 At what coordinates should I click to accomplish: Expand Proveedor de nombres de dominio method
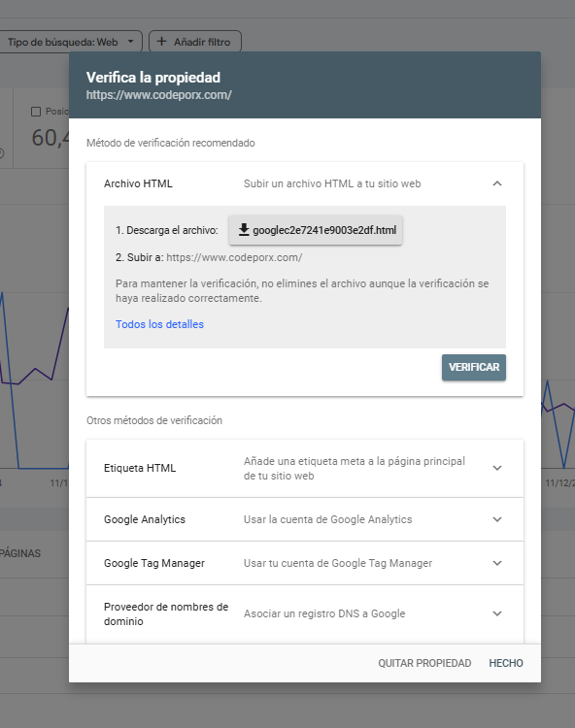pyautogui.click(x=305, y=613)
